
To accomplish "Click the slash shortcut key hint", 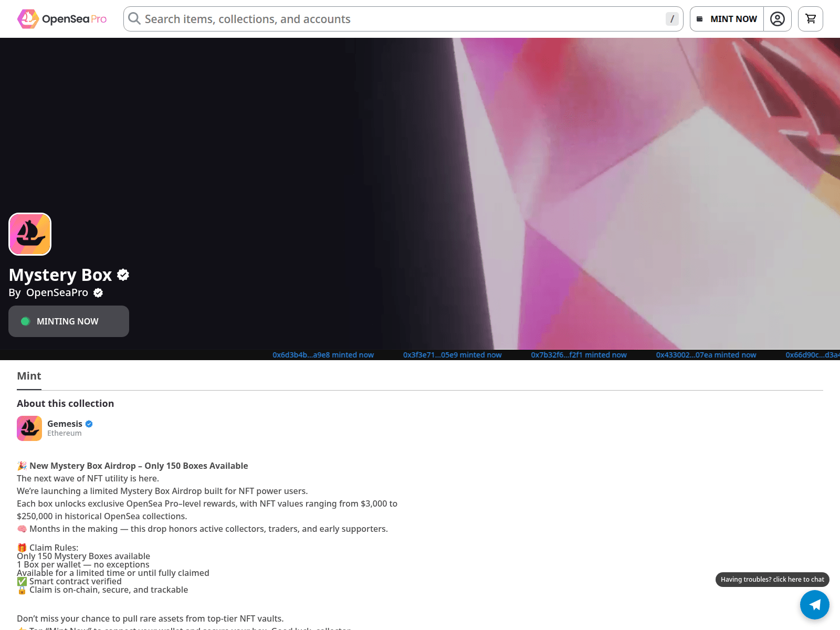I will coord(671,19).
